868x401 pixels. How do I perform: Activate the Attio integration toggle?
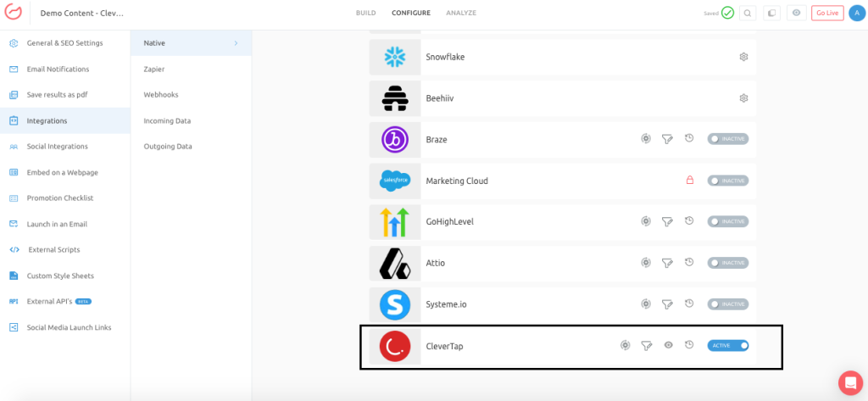[x=728, y=263]
